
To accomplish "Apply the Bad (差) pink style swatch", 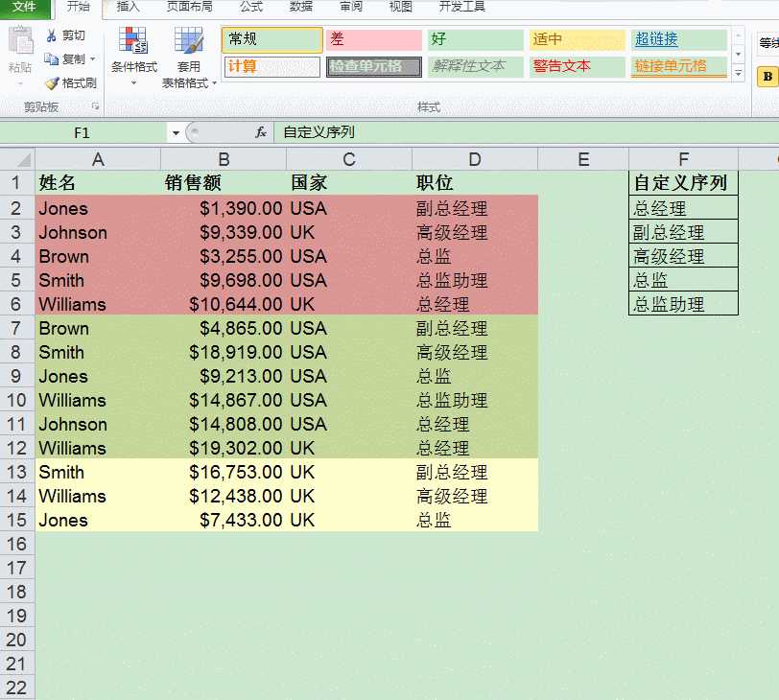I will (373, 39).
